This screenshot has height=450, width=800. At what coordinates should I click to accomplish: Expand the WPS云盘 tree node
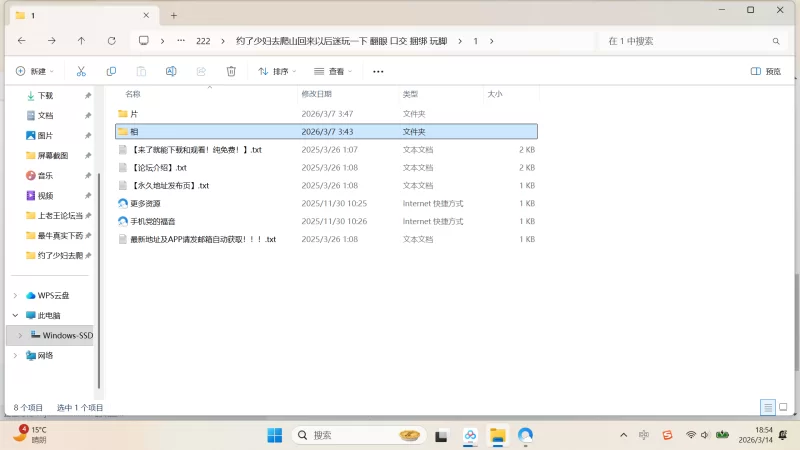(x=14, y=295)
